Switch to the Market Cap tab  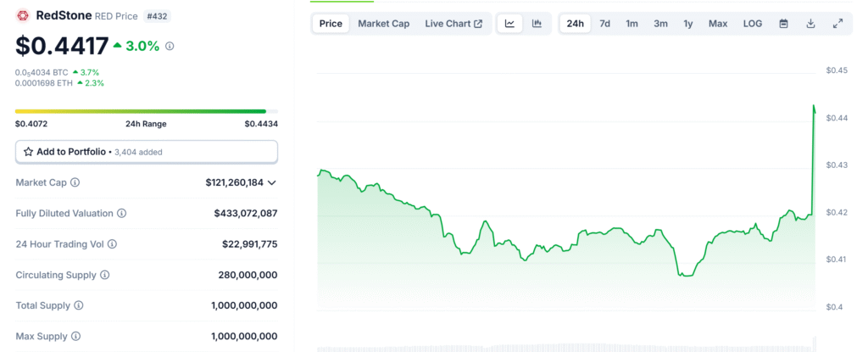(383, 24)
